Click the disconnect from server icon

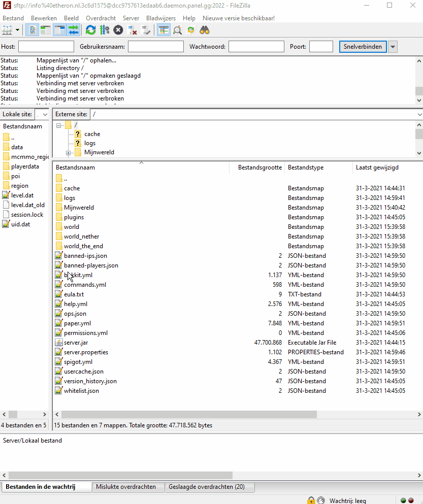click(x=133, y=30)
